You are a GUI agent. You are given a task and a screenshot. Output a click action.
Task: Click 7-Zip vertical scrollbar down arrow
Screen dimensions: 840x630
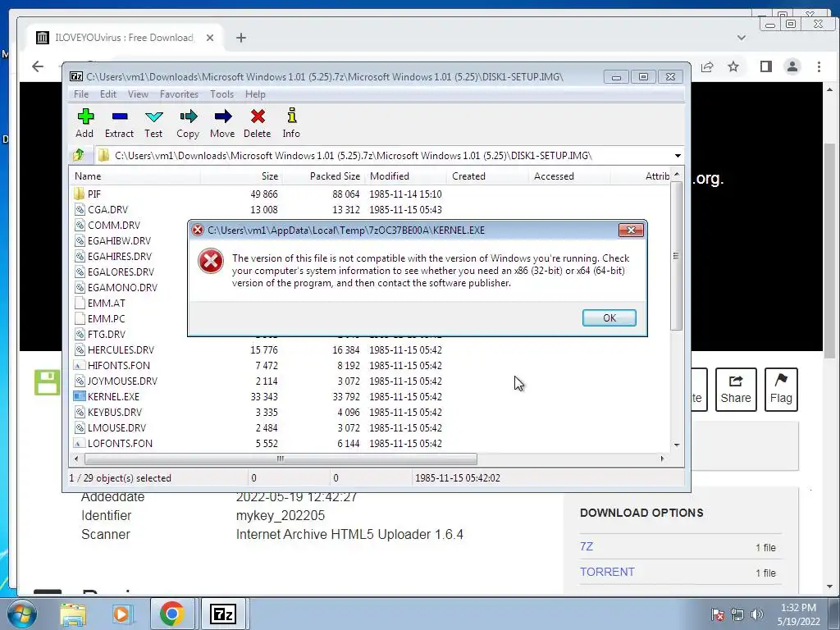pos(677,445)
